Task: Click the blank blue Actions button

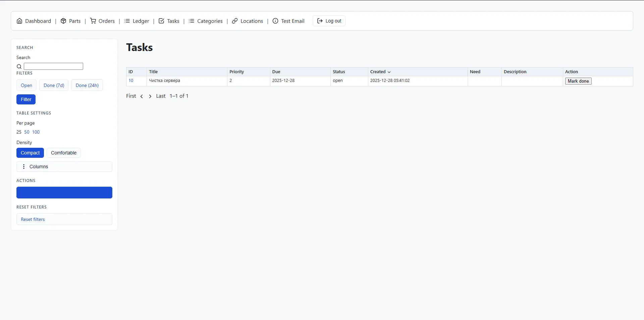Action: click(64, 193)
